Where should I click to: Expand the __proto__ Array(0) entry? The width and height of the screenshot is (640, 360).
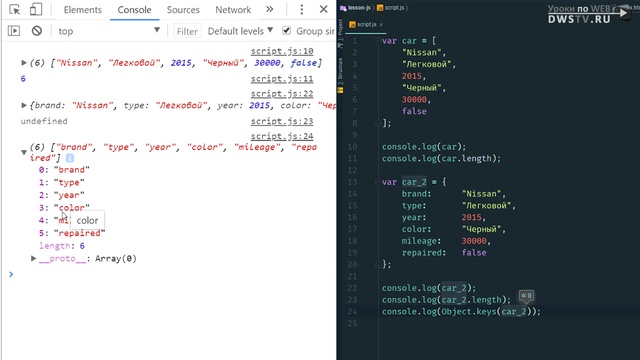pyautogui.click(x=33, y=258)
